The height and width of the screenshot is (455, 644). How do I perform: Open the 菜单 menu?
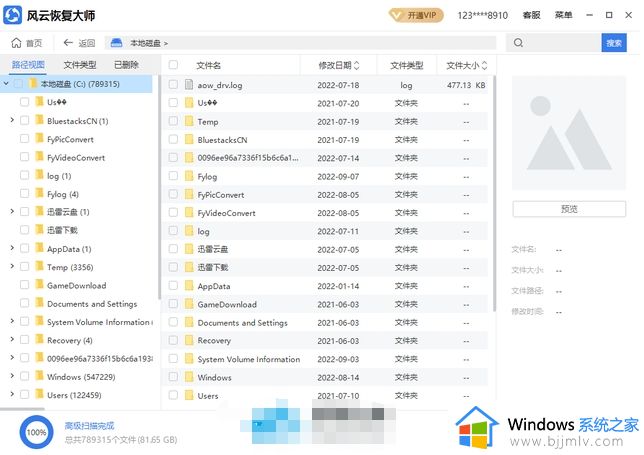[563, 15]
